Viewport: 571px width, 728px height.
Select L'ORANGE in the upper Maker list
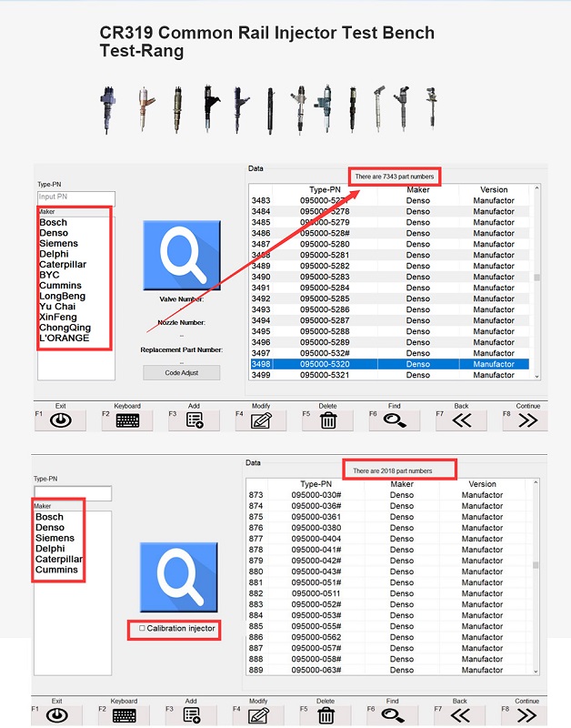coord(64,338)
